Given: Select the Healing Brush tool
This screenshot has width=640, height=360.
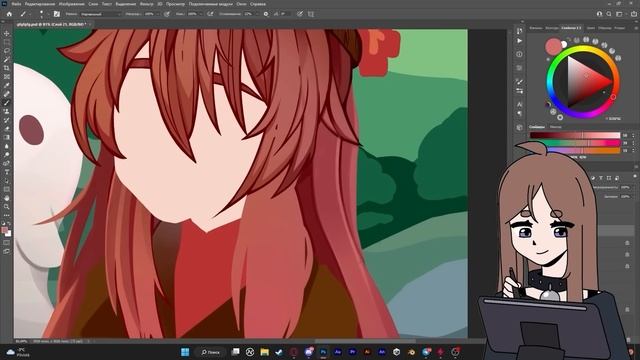Looking at the screenshot, I should (7, 94).
